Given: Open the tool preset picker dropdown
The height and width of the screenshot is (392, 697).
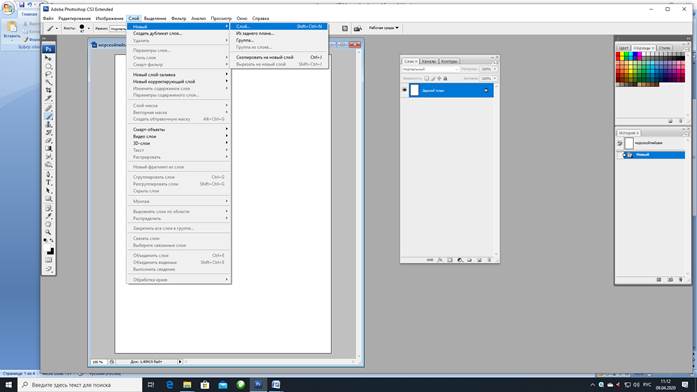Looking at the screenshot, I should pyautogui.click(x=56, y=28).
